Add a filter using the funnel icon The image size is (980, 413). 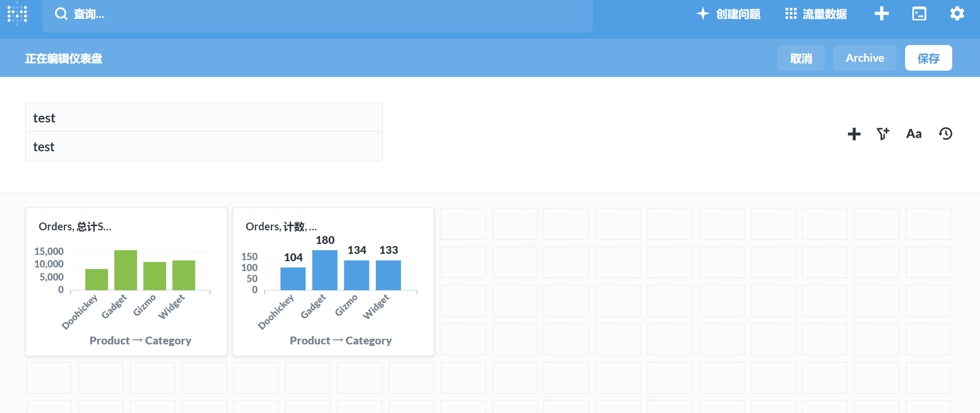[x=883, y=134]
